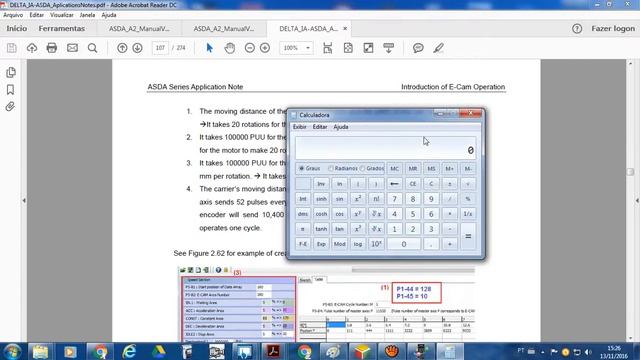Select Radianos angle unit in calculator

[343, 168]
